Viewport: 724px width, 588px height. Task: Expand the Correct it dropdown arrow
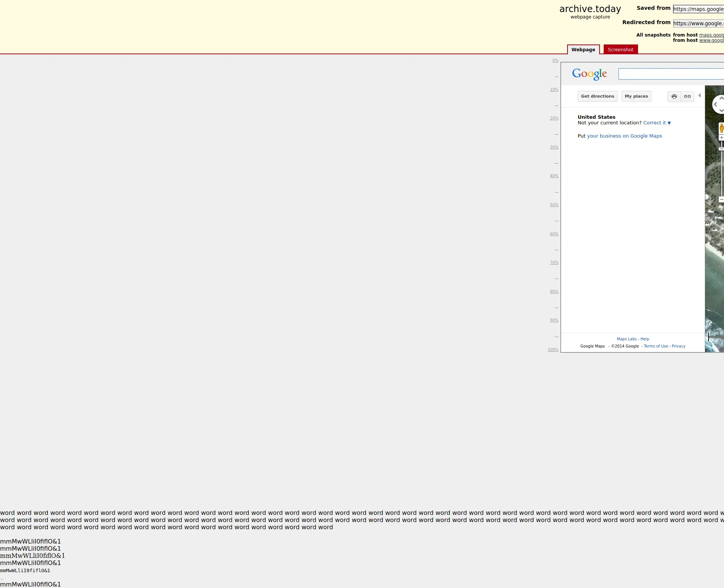669,123
